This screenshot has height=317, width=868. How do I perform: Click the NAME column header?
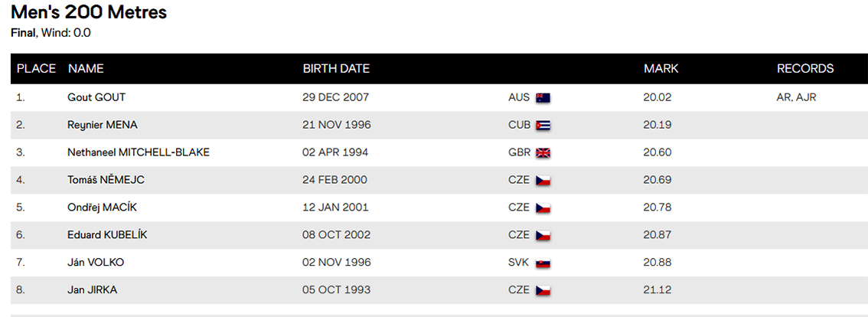click(x=86, y=69)
